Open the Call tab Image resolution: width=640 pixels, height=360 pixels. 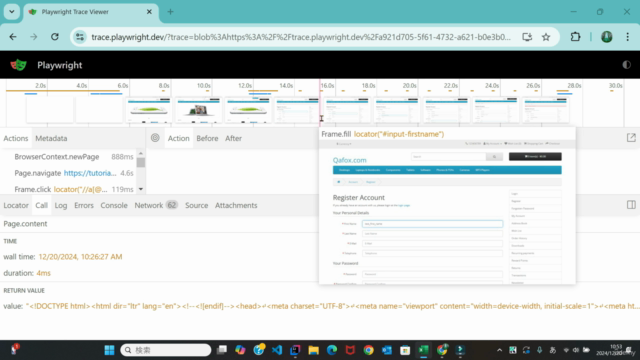click(41, 205)
